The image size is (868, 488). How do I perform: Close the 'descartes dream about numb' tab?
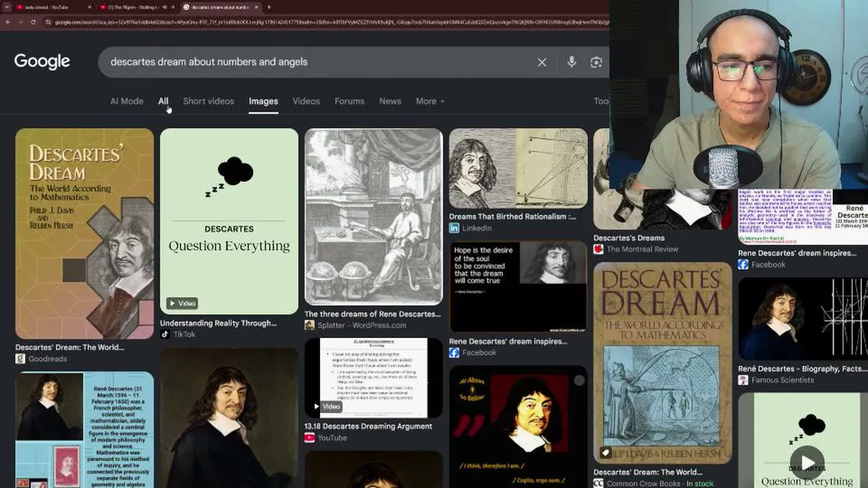coord(256,7)
